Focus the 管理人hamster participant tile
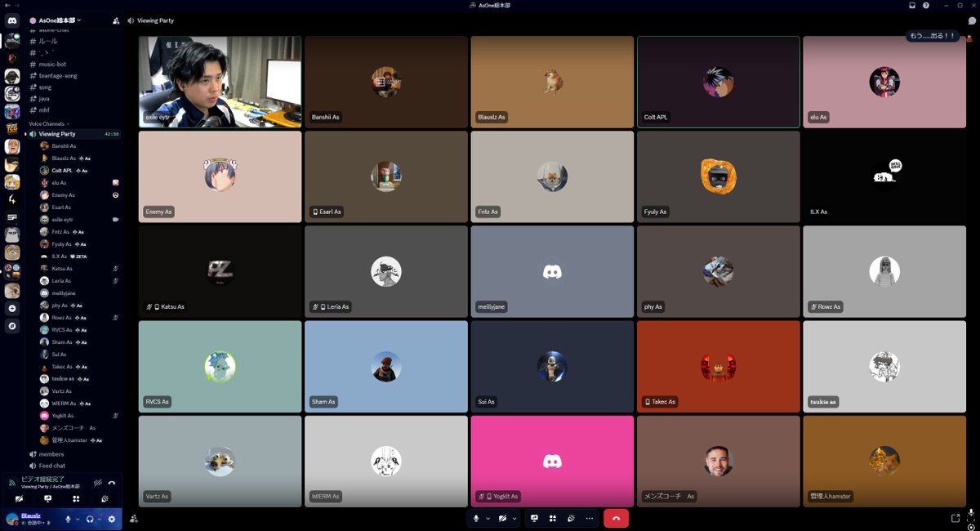The image size is (980, 531). coord(884,462)
